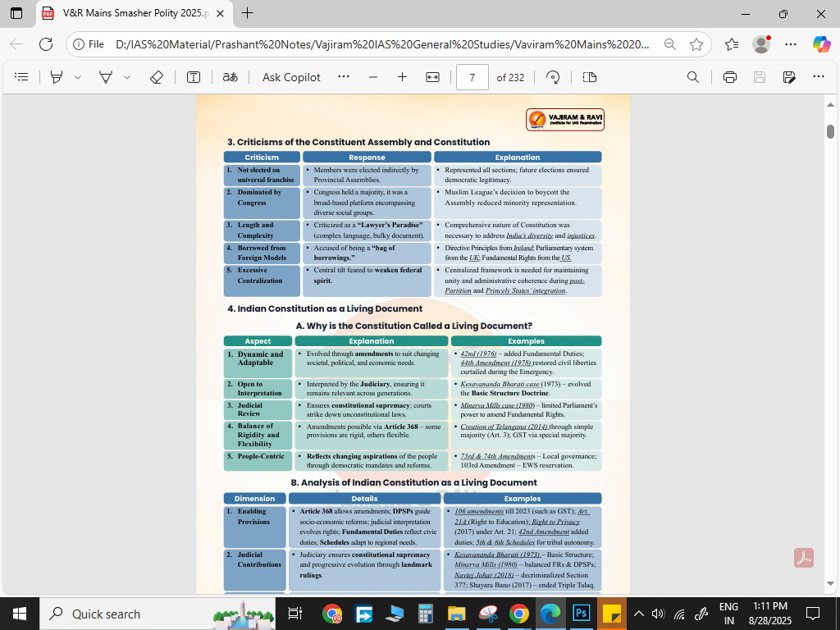Viewport: 840px width, 630px height.
Task: Open the PDF toolbar more options menu
Action: pyautogui.click(x=818, y=77)
